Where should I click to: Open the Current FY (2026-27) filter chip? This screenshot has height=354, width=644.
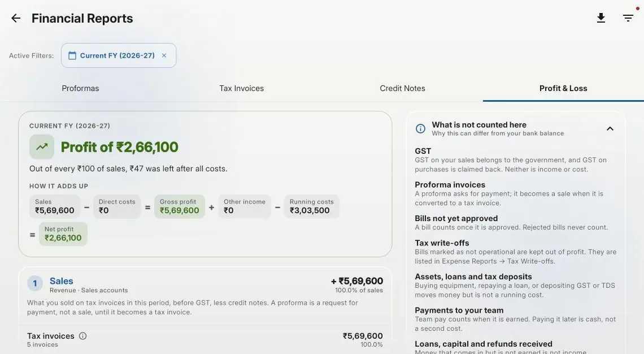tap(119, 55)
